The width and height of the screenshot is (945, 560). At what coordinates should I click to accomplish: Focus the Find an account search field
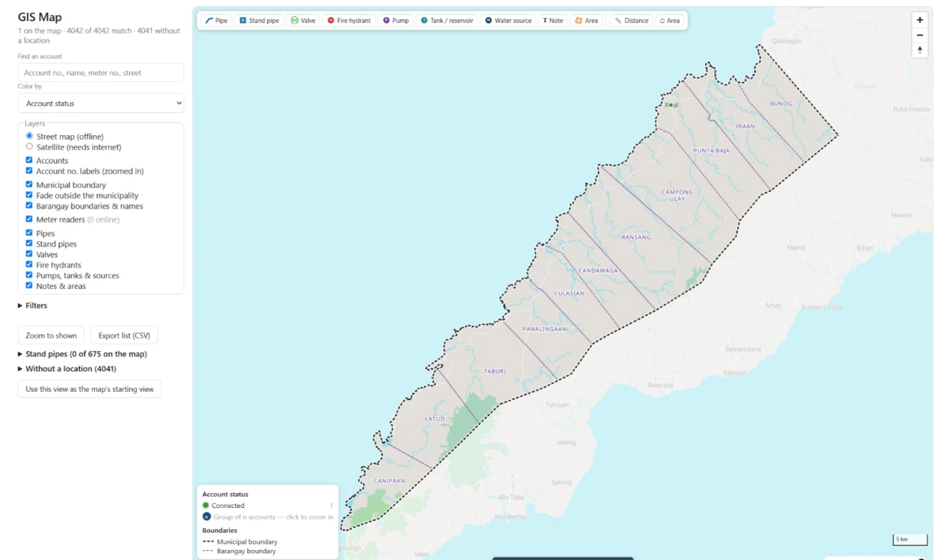[x=101, y=72]
